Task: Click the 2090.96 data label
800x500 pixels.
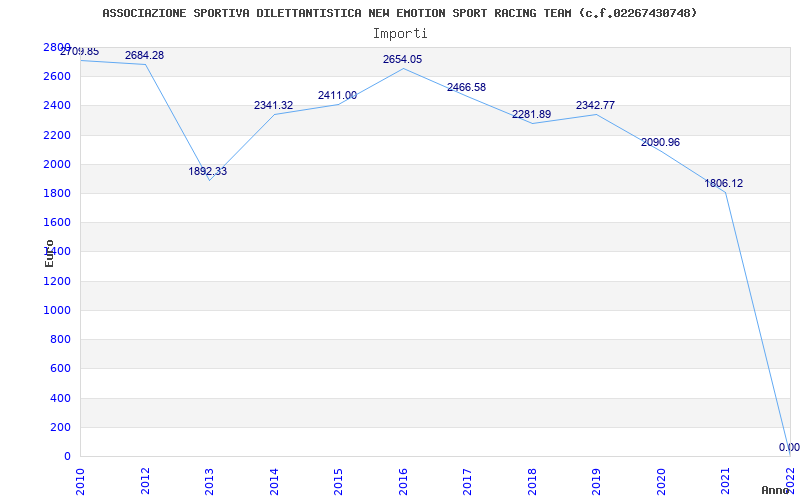Action: 660,142
